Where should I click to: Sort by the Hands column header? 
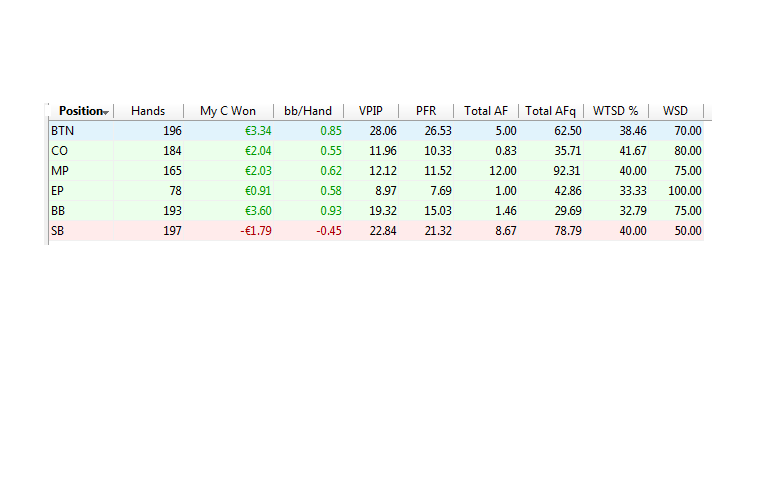pos(148,111)
